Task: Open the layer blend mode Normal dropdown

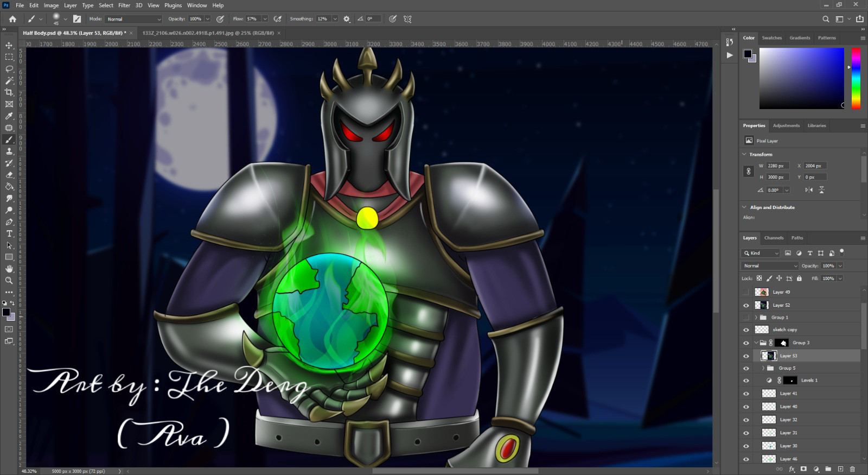Action: pyautogui.click(x=770, y=266)
